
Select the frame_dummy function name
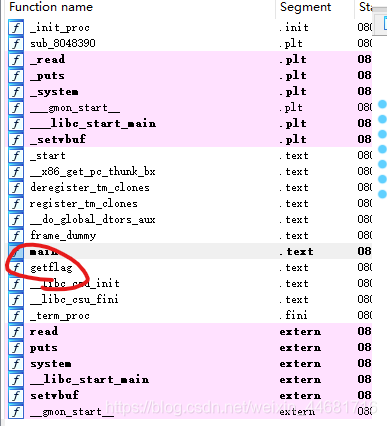pyautogui.click(x=63, y=236)
